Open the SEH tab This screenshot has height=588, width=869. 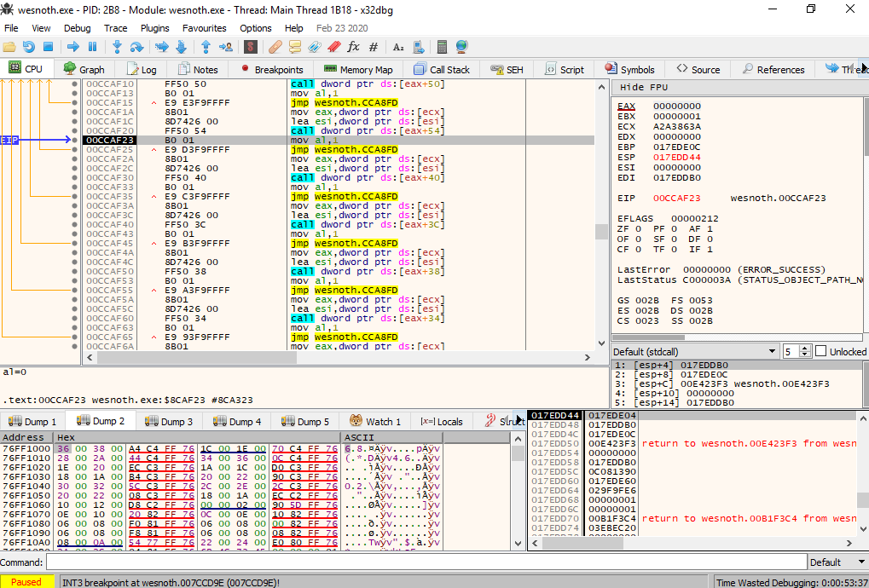click(507, 69)
